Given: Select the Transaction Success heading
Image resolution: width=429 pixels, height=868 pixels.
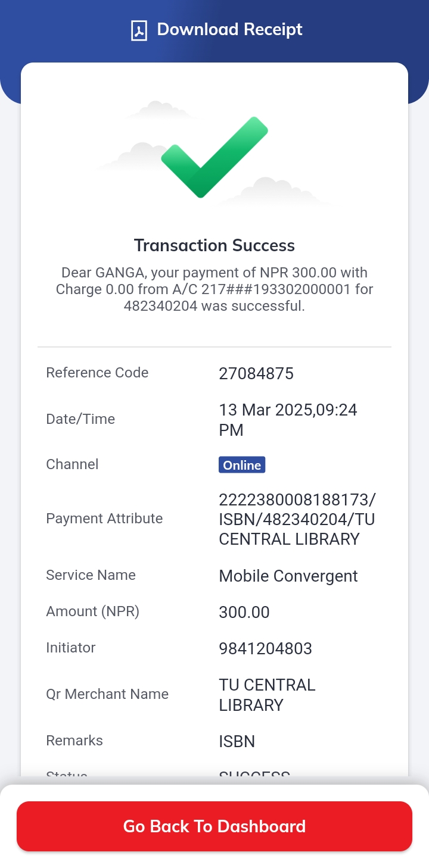Looking at the screenshot, I should 214,245.
